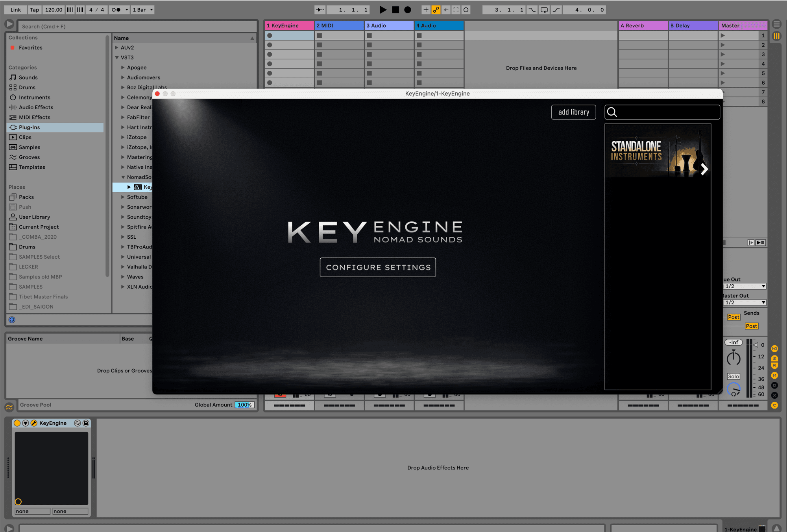Image resolution: width=787 pixels, height=532 pixels.
Task: Click the Tap tempo button
Action: 35,10
